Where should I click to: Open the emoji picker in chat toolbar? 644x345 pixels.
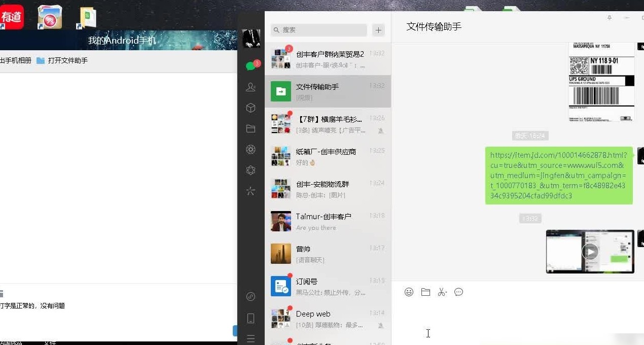[409, 292]
